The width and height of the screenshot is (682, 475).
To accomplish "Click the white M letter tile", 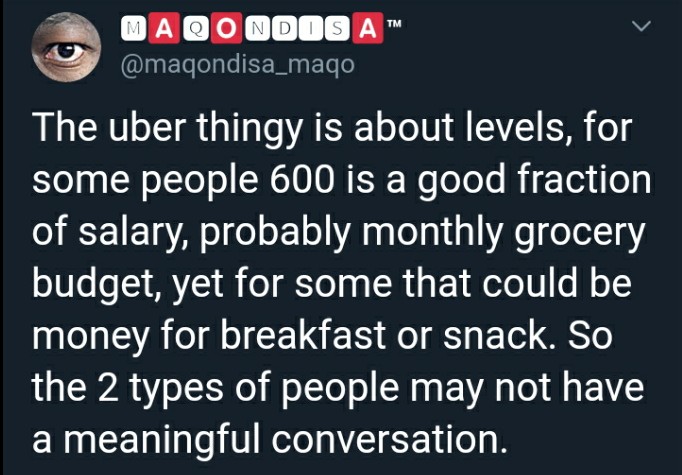I will click(x=134, y=29).
